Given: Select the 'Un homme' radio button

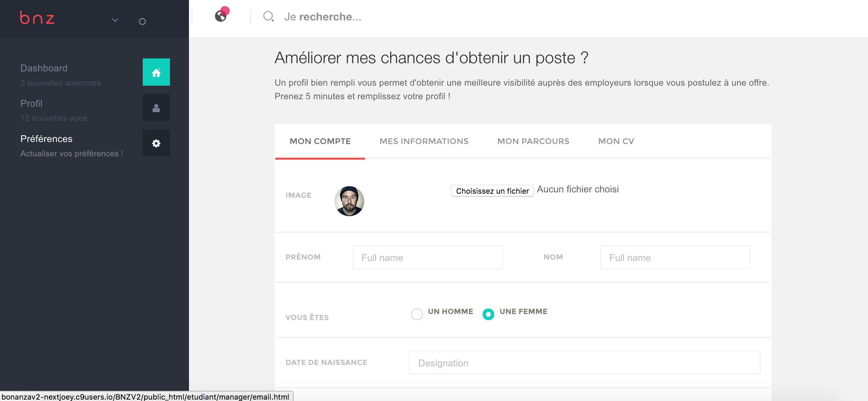Looking at the screenshot, I should tap(417, 314).
